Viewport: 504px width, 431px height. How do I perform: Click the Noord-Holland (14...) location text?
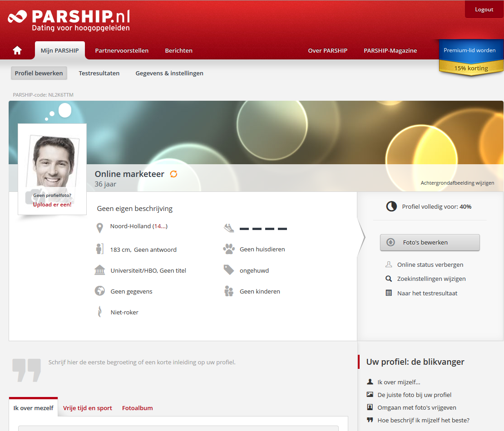(139, 226)
